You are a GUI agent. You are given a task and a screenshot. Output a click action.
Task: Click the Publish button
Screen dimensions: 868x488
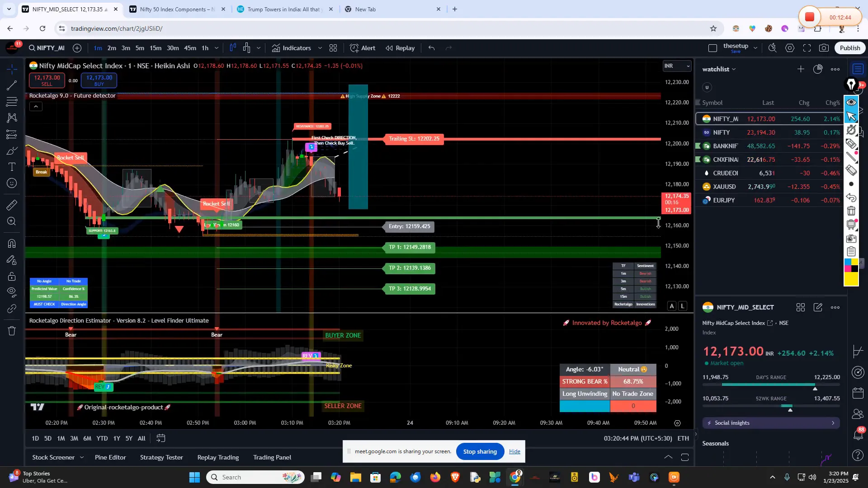point(849,47)
